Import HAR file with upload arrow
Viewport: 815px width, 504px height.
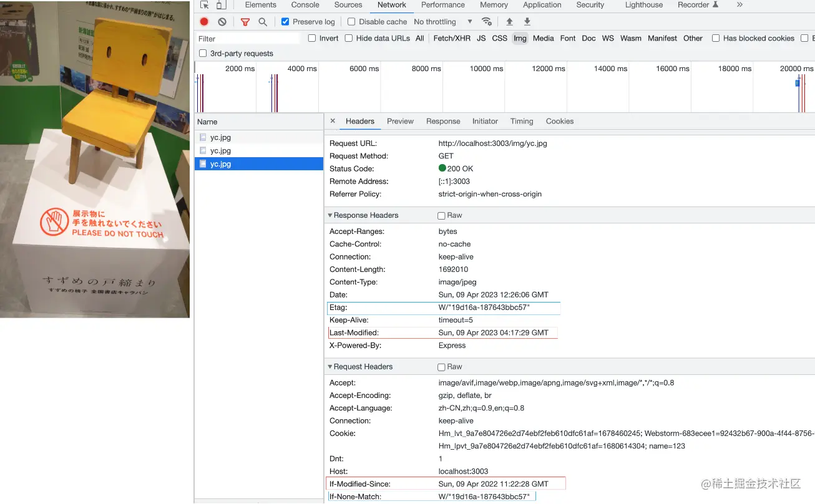tap(509, 22)
